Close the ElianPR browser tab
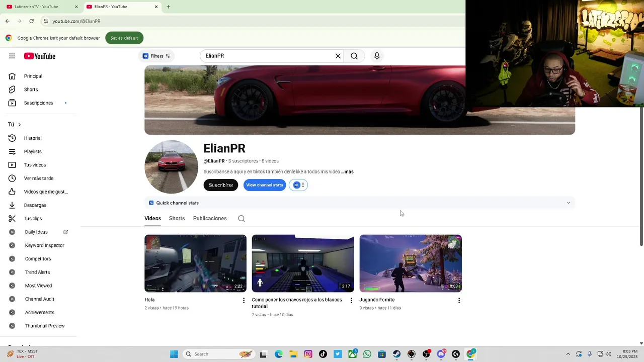This screenshot has height=362, width=644. 156,7
